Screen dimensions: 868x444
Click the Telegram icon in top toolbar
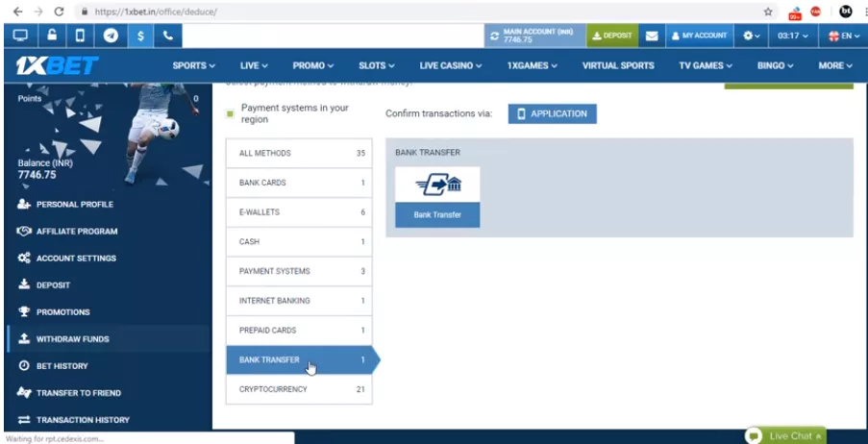click(x=112, y=36)
